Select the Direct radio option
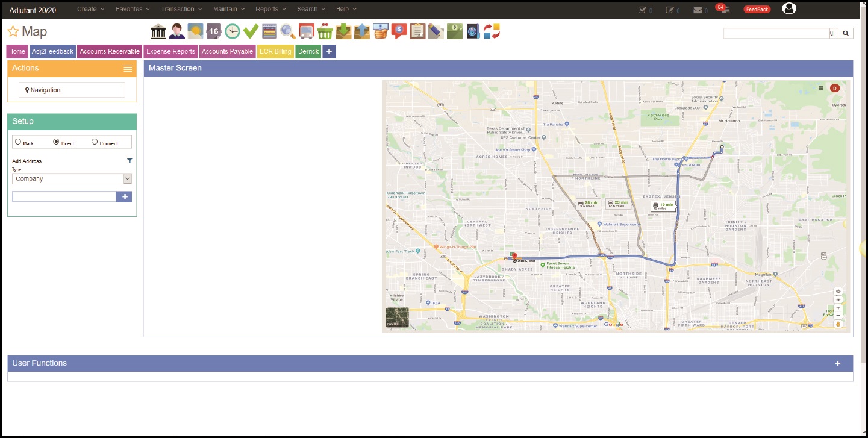868x438 pixels. click(56, 142)
